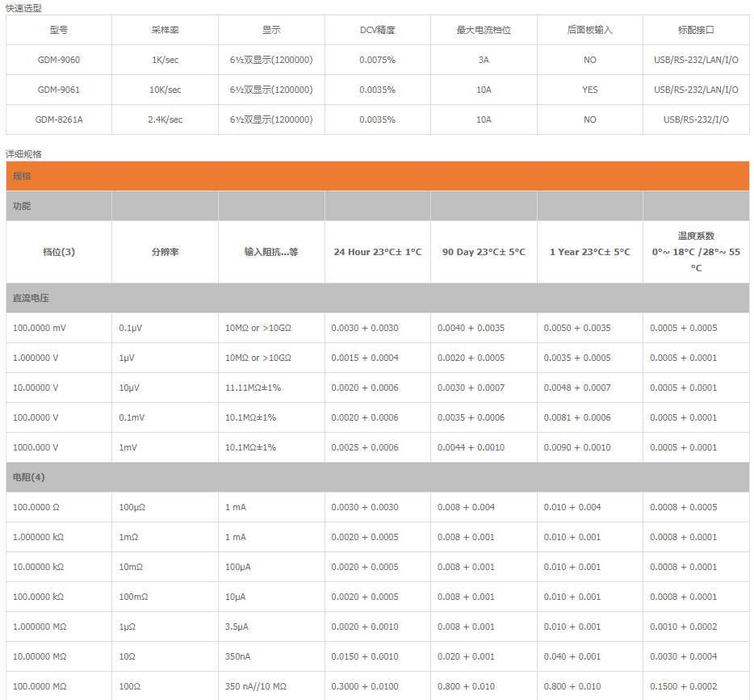The height and width of the screenshot is (700, 754).
Task: Click the 0.0081 + 0.0006 accuracy cell
Action: [x=590, y=417]
